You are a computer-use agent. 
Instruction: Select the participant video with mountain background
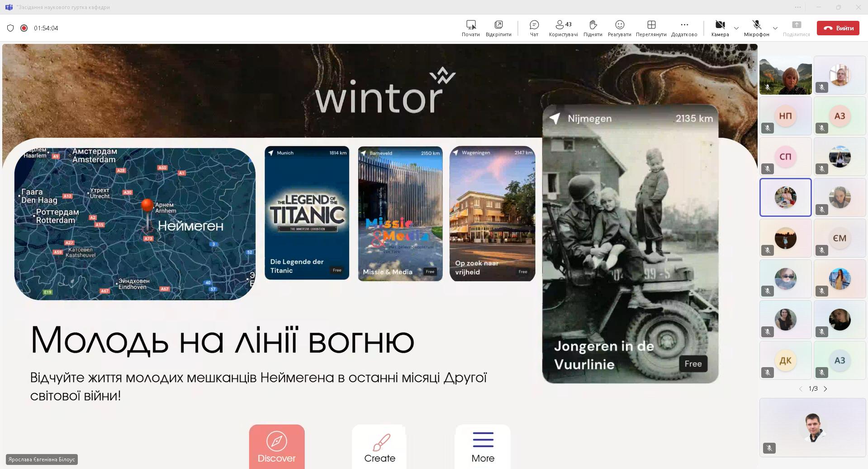785,75
